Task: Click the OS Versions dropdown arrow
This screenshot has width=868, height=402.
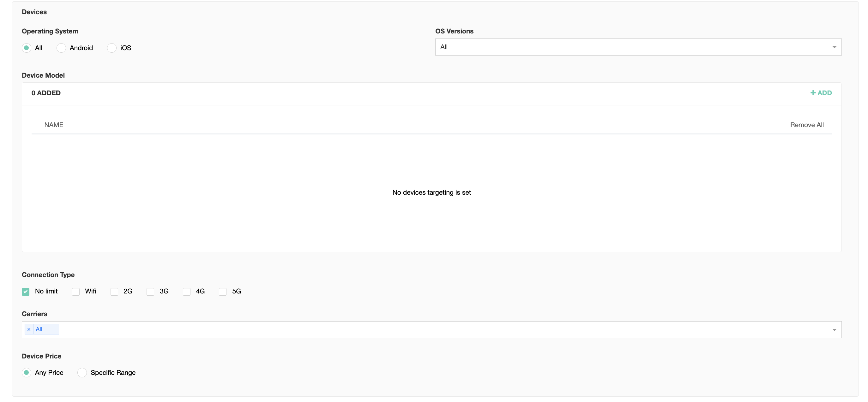Action: click(834, 47)
